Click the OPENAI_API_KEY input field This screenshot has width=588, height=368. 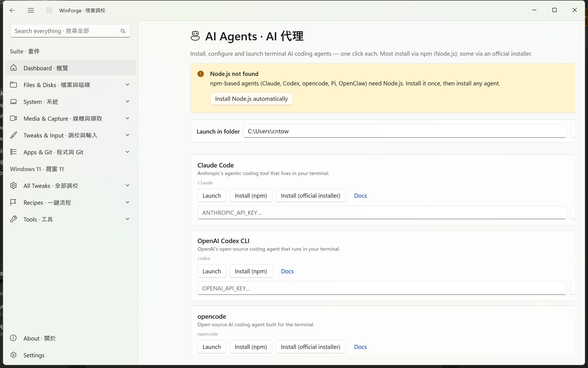coord(382,288)
